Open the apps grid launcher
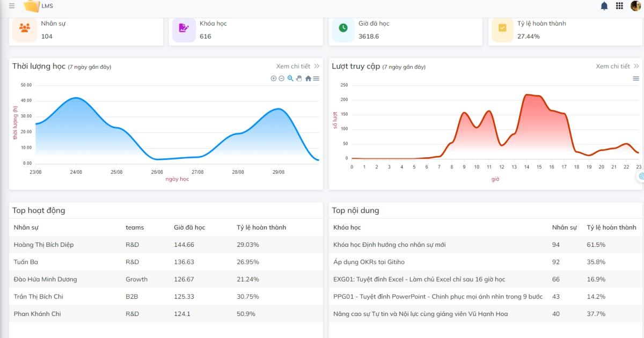The height and width of the screenshot is (338, 644). click(x=619, y=6)
